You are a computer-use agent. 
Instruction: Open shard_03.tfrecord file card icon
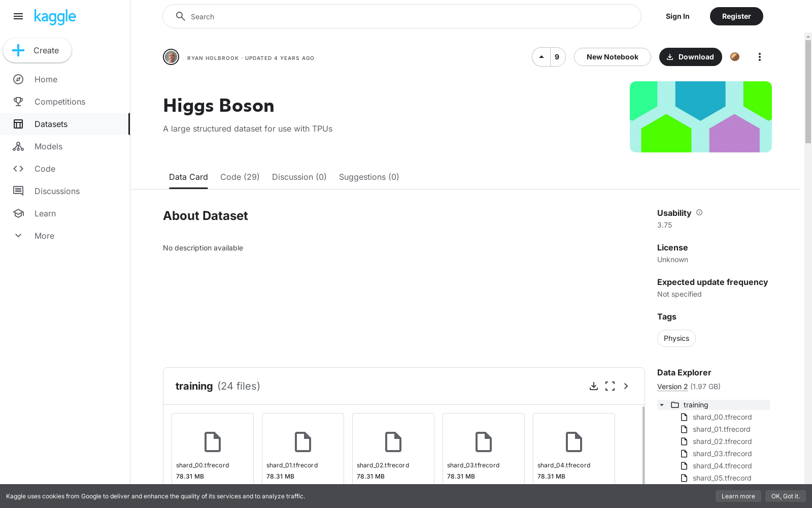pos(484,441)
